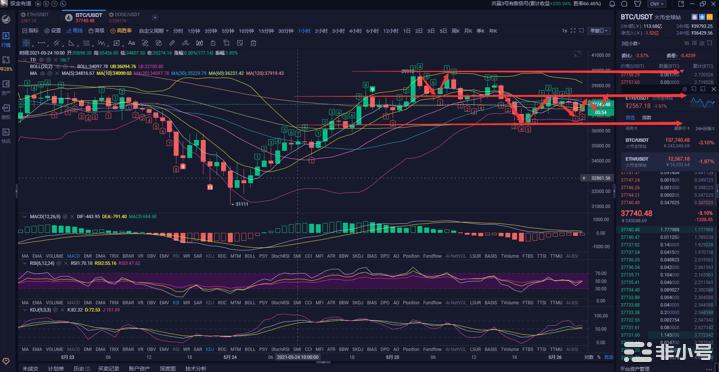The height and width of the screenshot is (372, 719).
Task: Select the BTC/USDT chart tab
Action: pos(85,17)
